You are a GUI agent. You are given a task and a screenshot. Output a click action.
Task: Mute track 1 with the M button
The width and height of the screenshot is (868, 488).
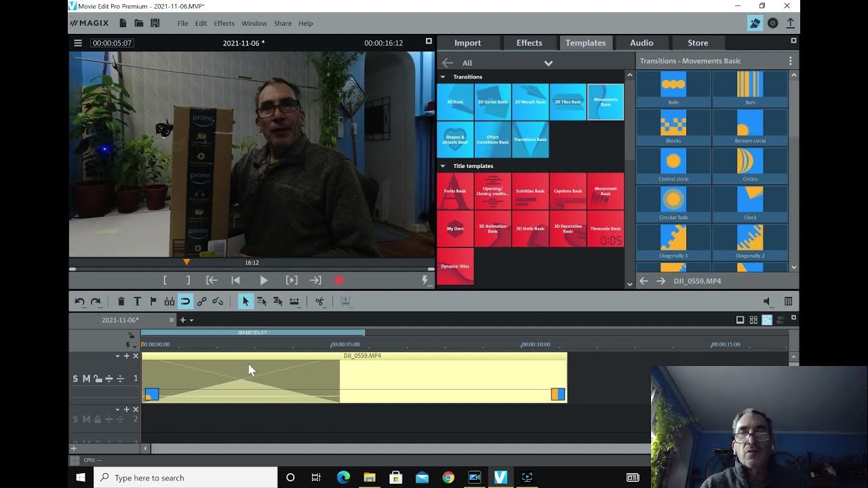(86, 379)
